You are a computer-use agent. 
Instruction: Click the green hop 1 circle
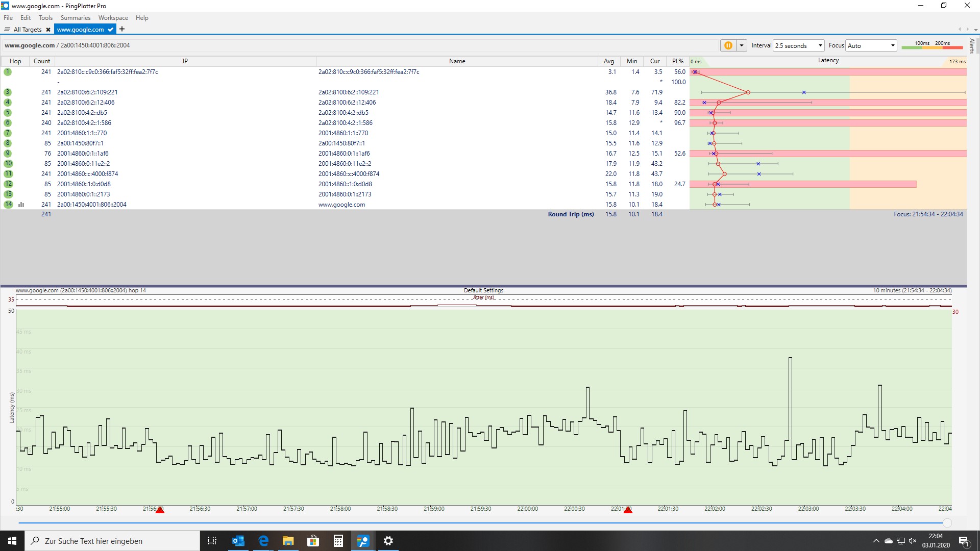point(8,72)
